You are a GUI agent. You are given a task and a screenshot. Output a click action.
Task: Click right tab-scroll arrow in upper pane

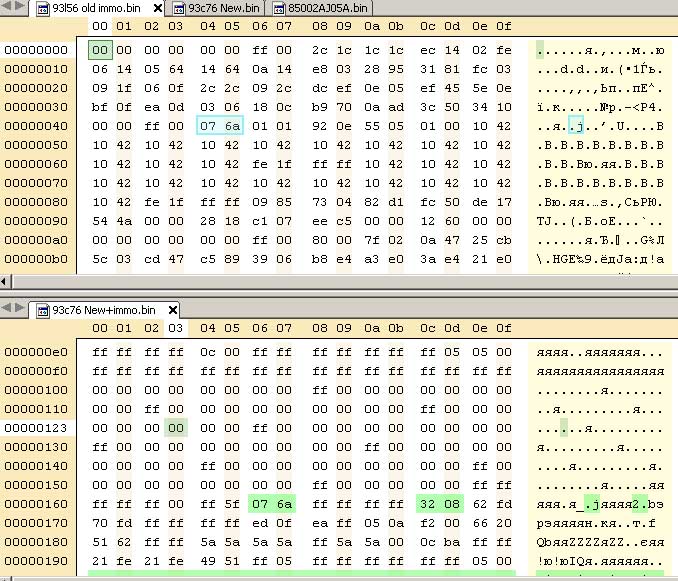coord(19,9)
